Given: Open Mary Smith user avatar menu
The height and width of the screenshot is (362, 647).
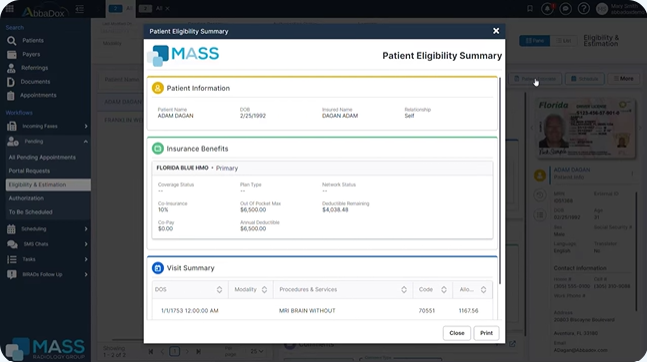Looking at the screenshot, I should (x=602, y=9).
